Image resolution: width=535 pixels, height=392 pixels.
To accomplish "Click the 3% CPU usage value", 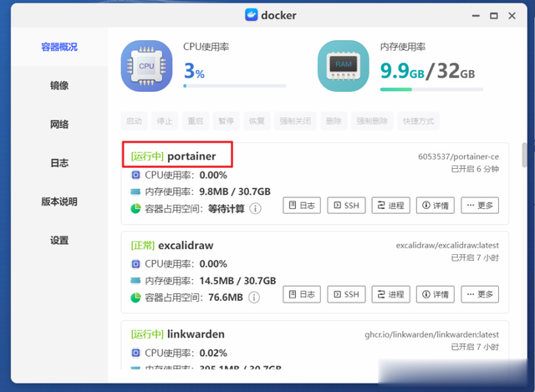I will coord(194,71).
